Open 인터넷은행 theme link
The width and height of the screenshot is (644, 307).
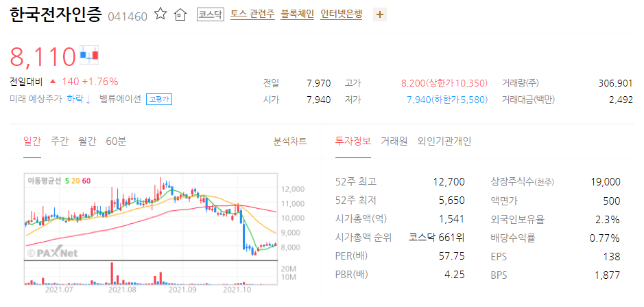pos(342,15)
